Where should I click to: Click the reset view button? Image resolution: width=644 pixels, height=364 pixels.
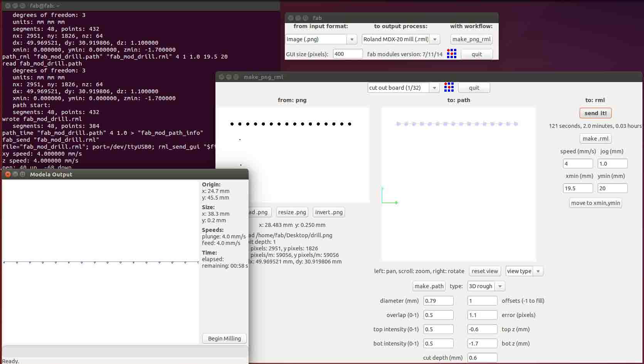485,271
